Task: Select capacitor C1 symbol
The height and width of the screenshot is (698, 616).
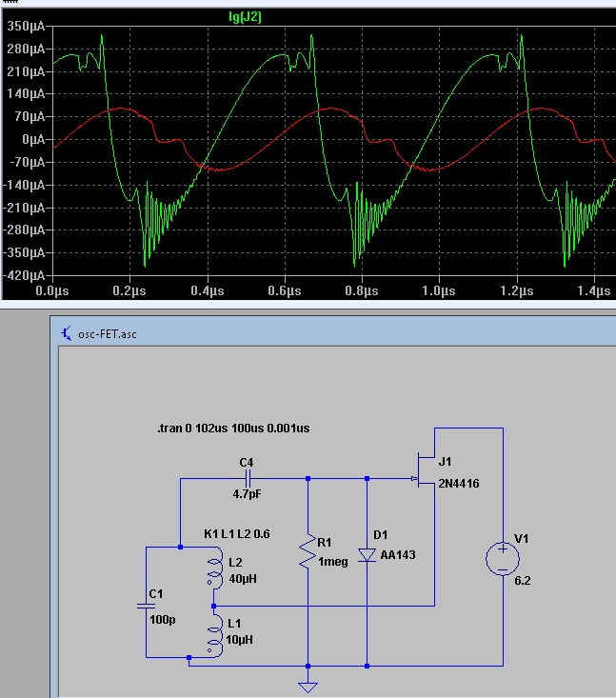Action: pyautogui.click(x=146, y=606)
